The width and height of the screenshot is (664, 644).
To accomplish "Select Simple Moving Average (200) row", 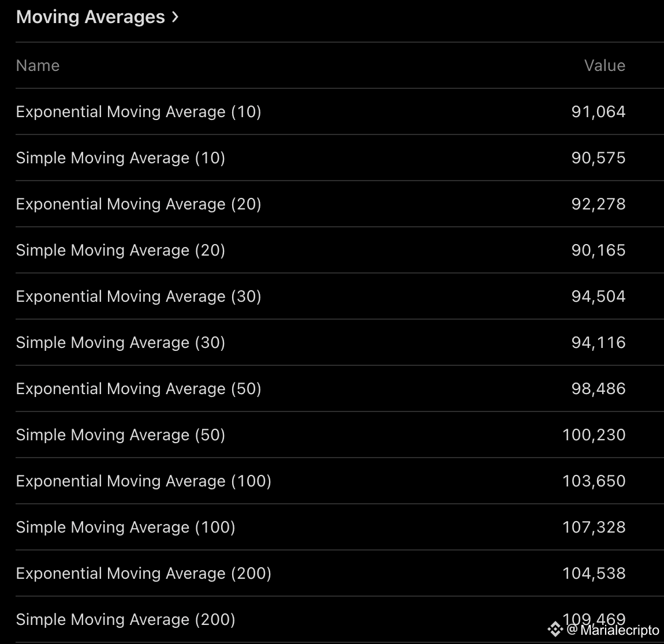I will (126, 620).
